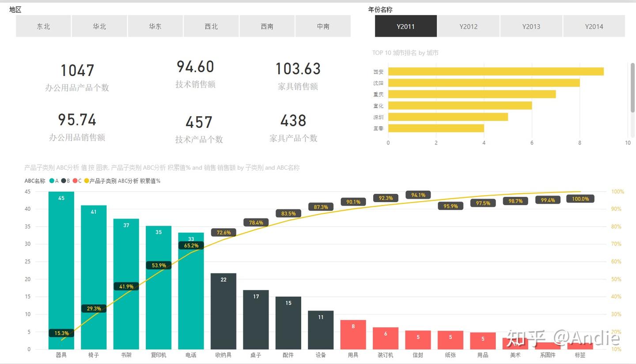Select the red 用品 column
Viewport: 636px width, 364px height.
(483, 341)
